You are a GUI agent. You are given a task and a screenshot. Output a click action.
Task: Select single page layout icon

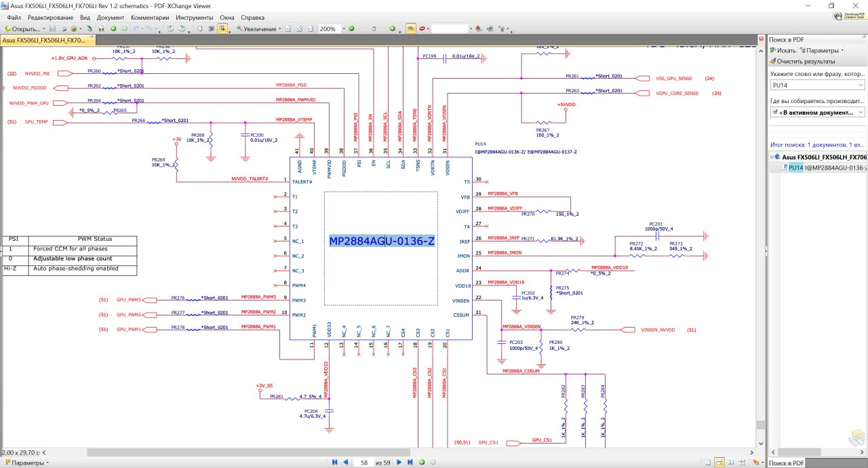(x=708, y=463)
